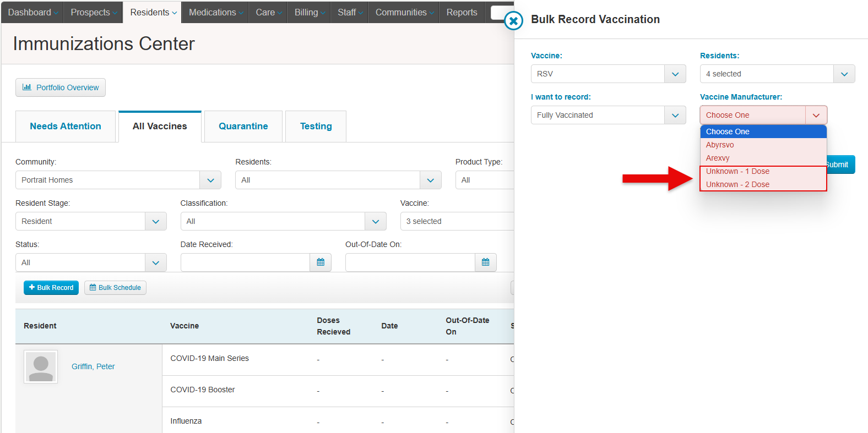Select Abyrsvo from manufacturer list
Viewport: 868px width, 433px height.
click(x=720, y=145)
